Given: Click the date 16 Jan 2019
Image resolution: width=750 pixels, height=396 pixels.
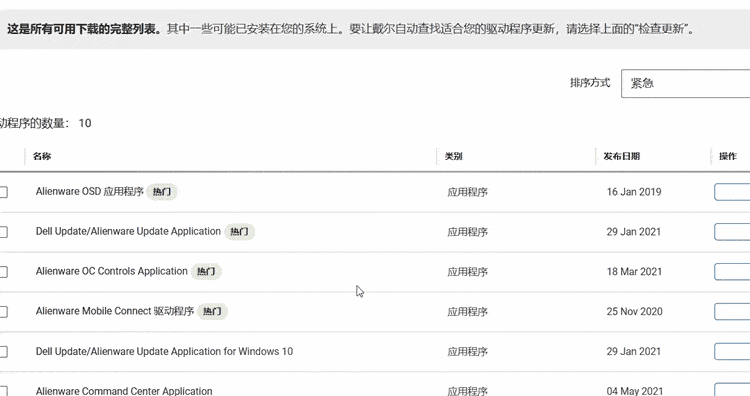Looking at the screenshot, I should tap(634, 192).
